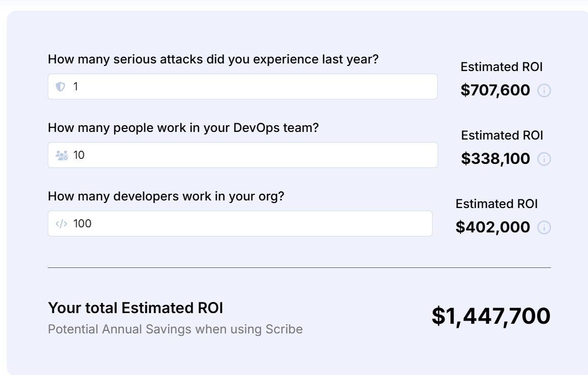Click the info icon beside $338,100

(x=544, y=159)
